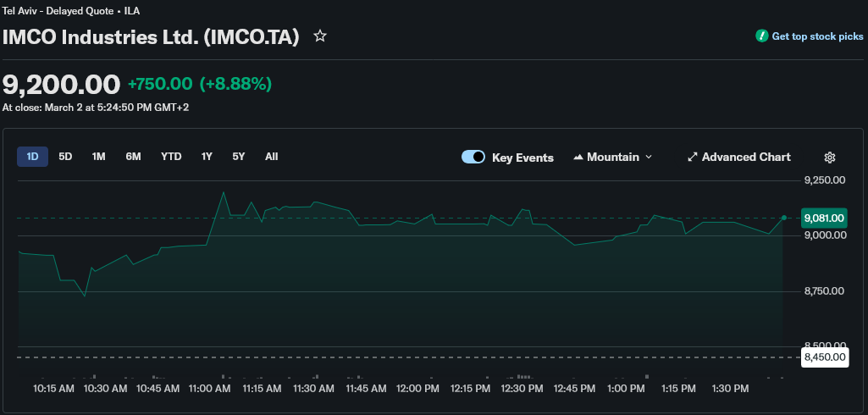The width and height of the screenshot is (868, 415).
Task: Click the (+8.88%) percent change text
Action: click(x=235, y=84)
